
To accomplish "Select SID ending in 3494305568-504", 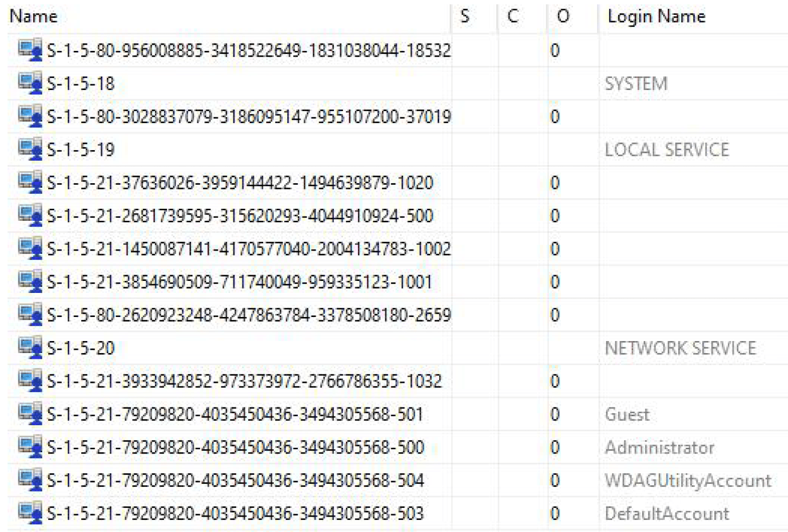I will pos(236,481).
